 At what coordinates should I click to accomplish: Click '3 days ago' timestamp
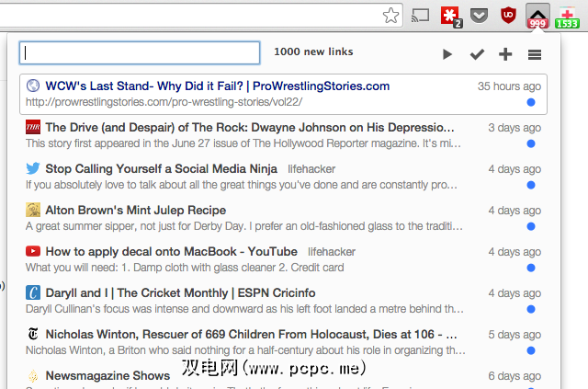click(514, 128)
